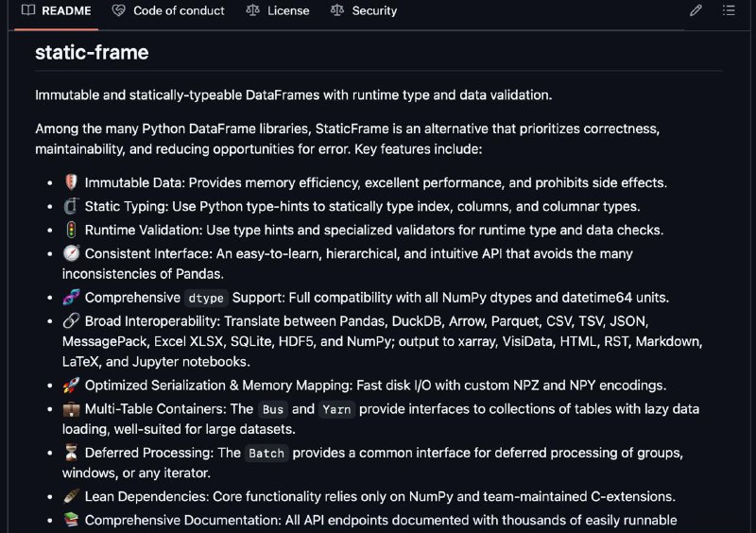Click the book icon beside README
This screenshot has width=756, height=533.
pyautogui.click(x=28, y=10)
